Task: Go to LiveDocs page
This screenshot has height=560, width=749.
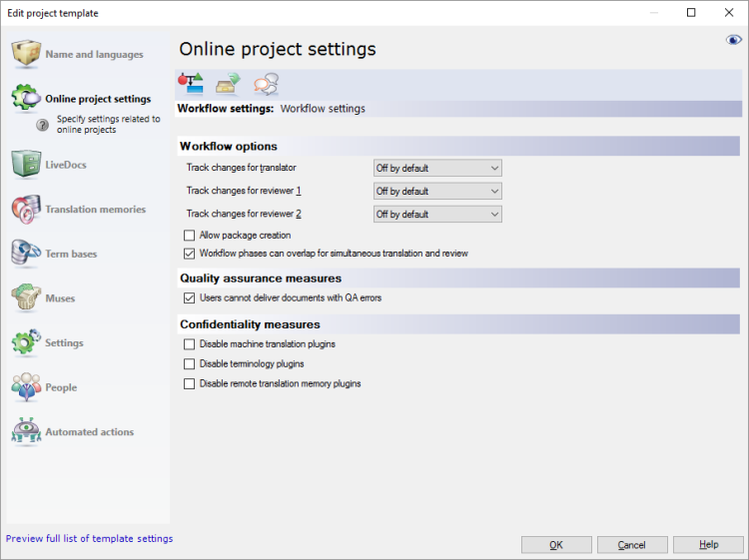Action: click(66, 165)
